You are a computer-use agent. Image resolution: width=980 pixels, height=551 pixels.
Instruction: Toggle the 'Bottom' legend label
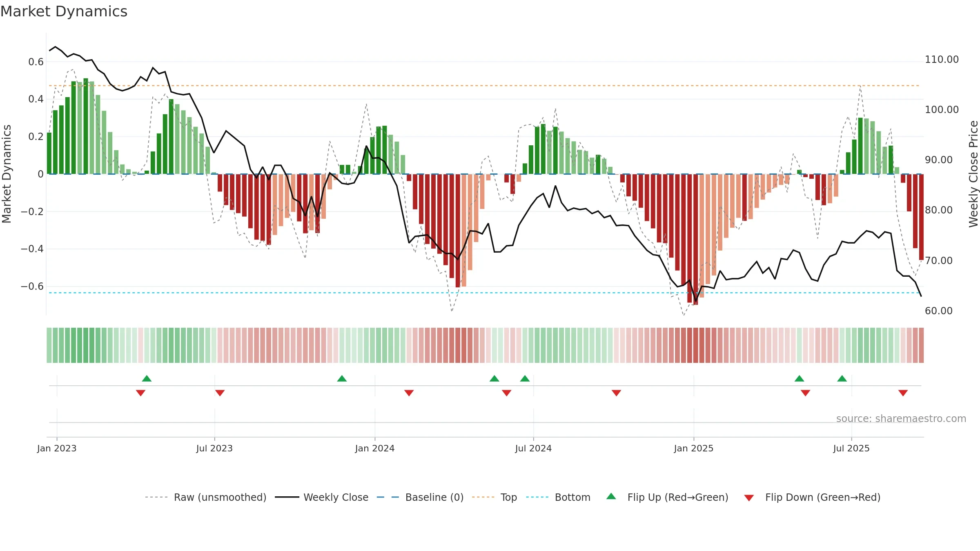572,497
